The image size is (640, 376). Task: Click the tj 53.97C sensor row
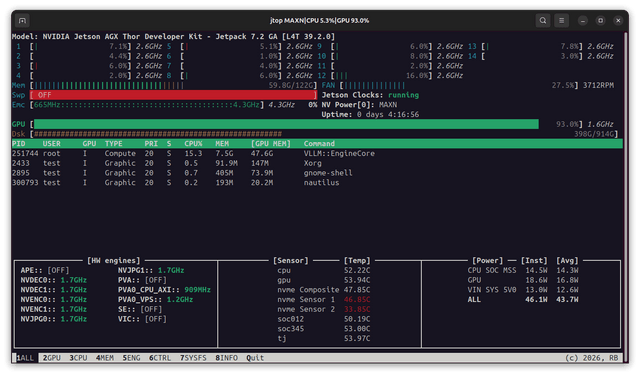click(324, 338)
